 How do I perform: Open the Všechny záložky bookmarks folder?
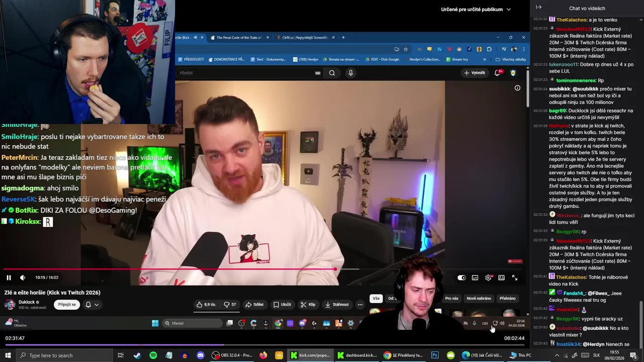point(511,59)
